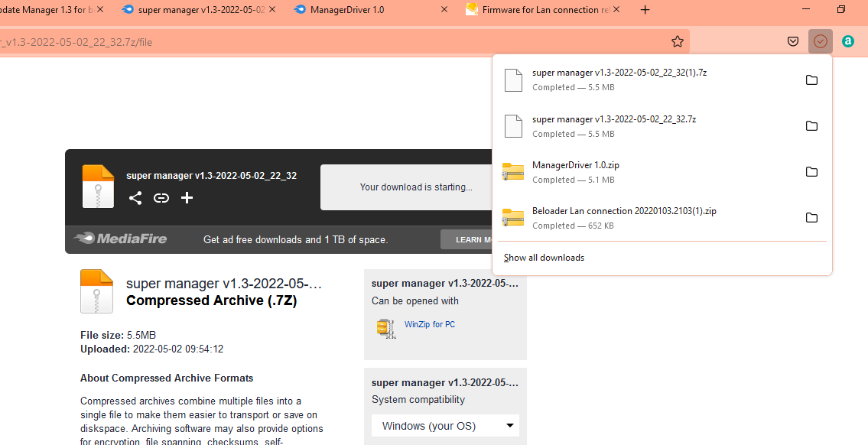Click the LEARN MORE button in the MediaFire banner
The image size is (868, 445).
pyautogui.click(x=475, y=239)
